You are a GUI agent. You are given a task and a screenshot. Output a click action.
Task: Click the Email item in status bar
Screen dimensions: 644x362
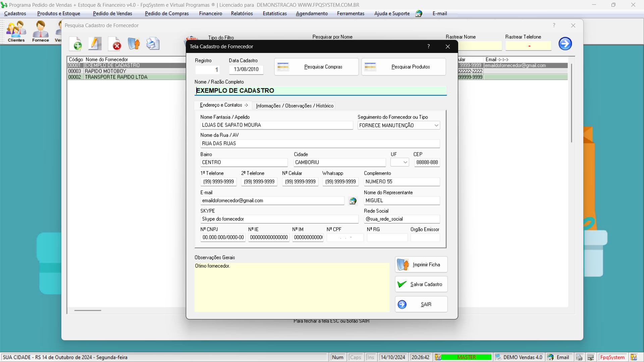coord(559,357)
